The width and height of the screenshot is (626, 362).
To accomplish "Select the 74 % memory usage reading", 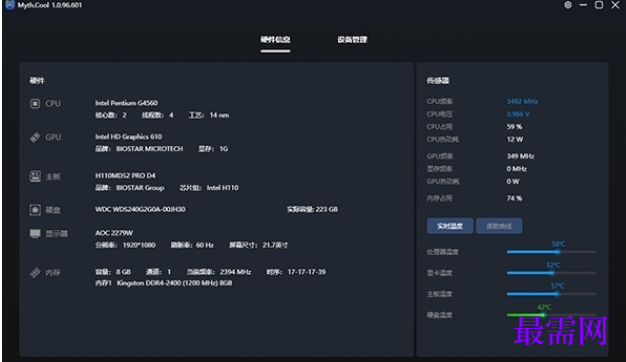I will 514,198.
